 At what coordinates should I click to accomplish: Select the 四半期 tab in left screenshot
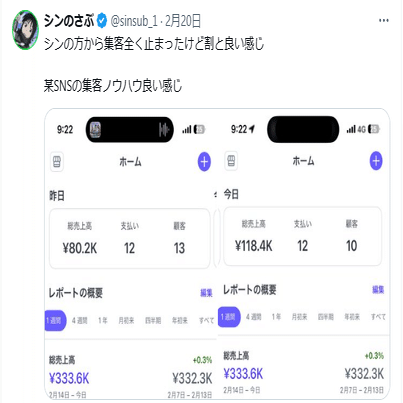(x=153, y=321)
